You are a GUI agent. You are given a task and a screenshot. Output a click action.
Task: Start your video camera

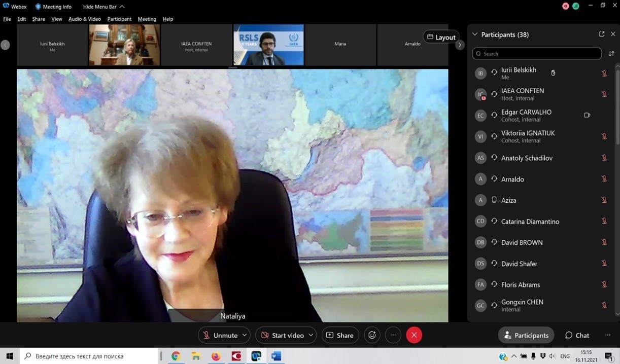click(x=282, y=335)
